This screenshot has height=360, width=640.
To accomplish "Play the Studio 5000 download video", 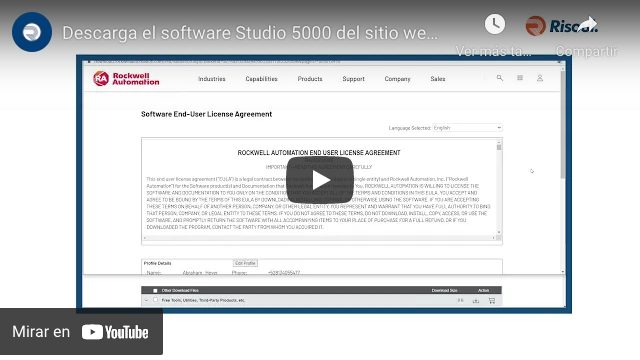I will coord(320,180).
